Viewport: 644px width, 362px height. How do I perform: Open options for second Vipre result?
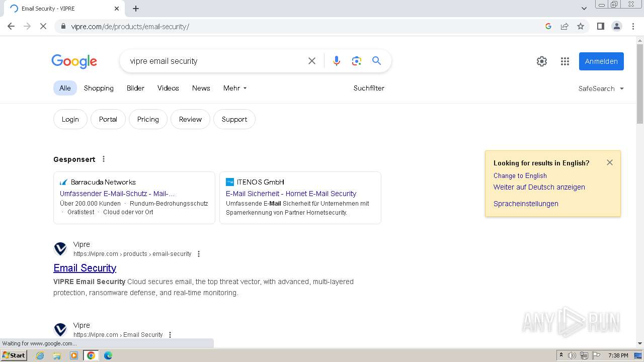click(x=170, y=335)
